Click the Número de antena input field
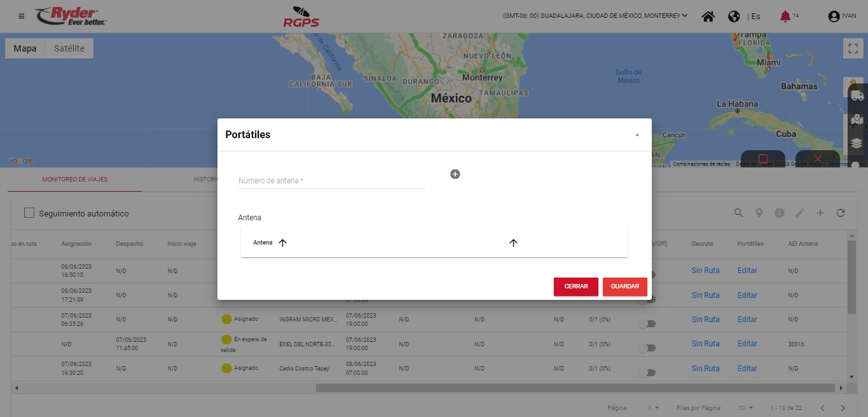 coord(331,181)
